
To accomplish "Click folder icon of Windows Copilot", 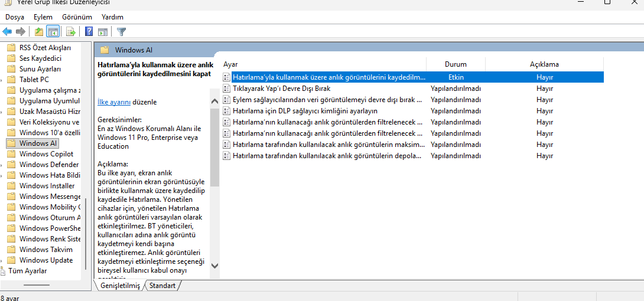I will point(11,154).
